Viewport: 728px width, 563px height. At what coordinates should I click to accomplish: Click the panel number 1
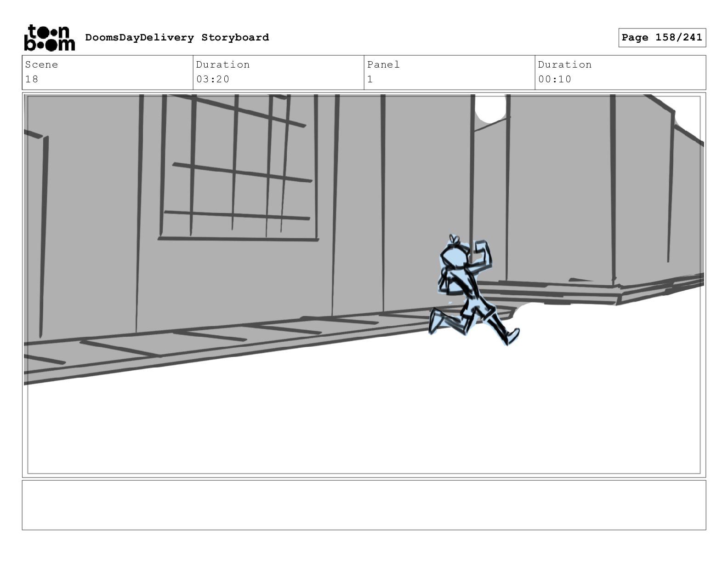click(x=370, y=79)
